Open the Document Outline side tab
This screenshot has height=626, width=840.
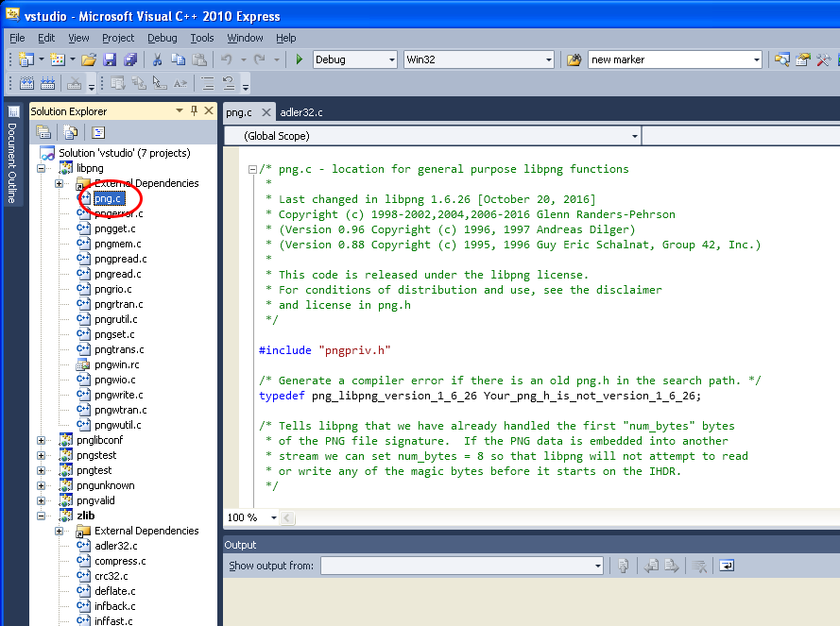pos(13,155)
